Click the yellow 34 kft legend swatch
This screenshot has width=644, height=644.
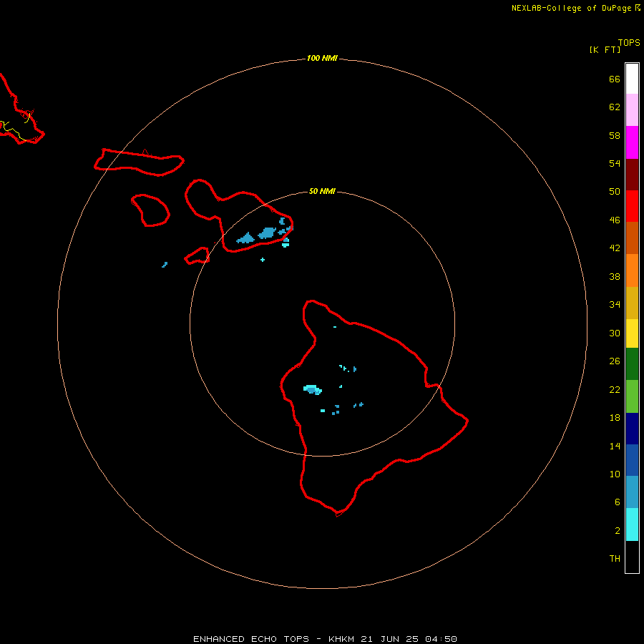632,333
